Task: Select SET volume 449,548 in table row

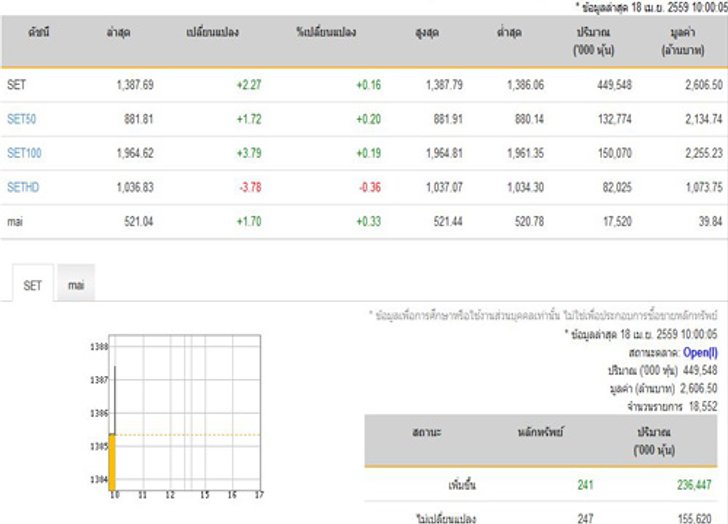Action: pyautogui.click(x=614, y=85)
